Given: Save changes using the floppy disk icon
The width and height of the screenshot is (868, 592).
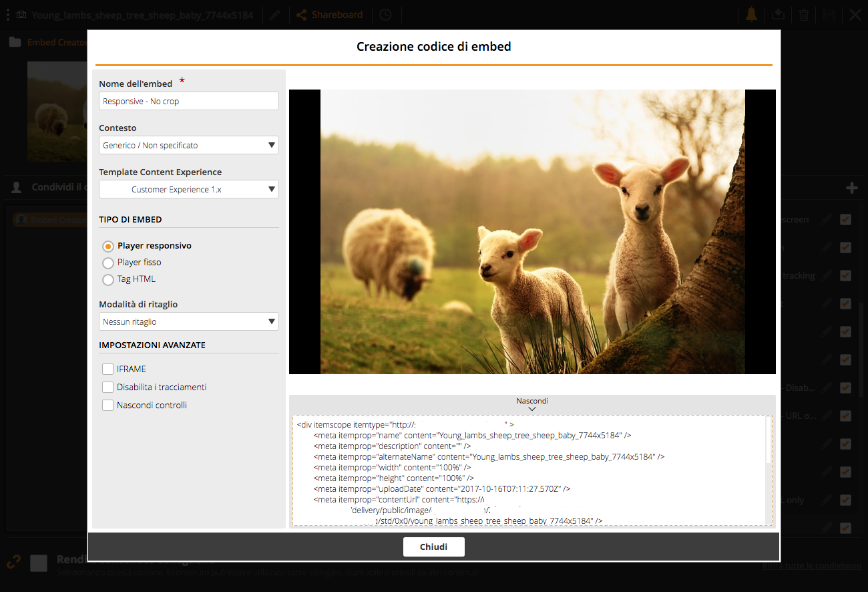Looking at the screenshot, I should coord(829,14).
